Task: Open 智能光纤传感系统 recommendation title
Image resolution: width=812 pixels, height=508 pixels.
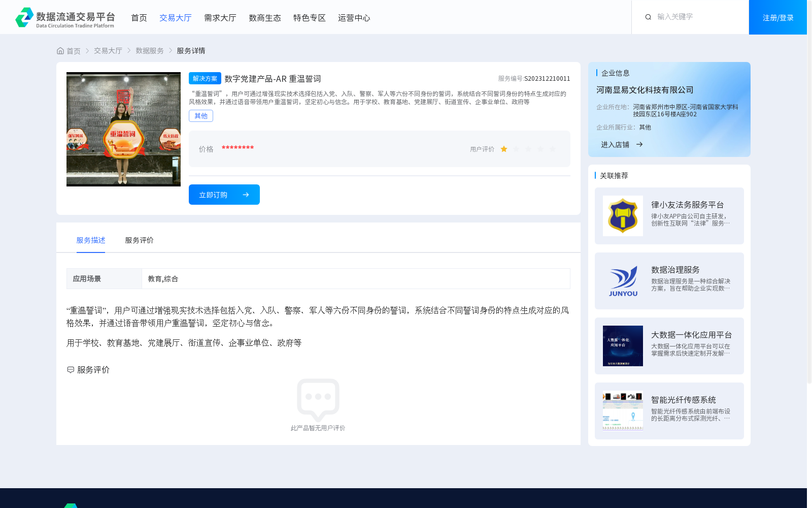Action: click(684, 400)
